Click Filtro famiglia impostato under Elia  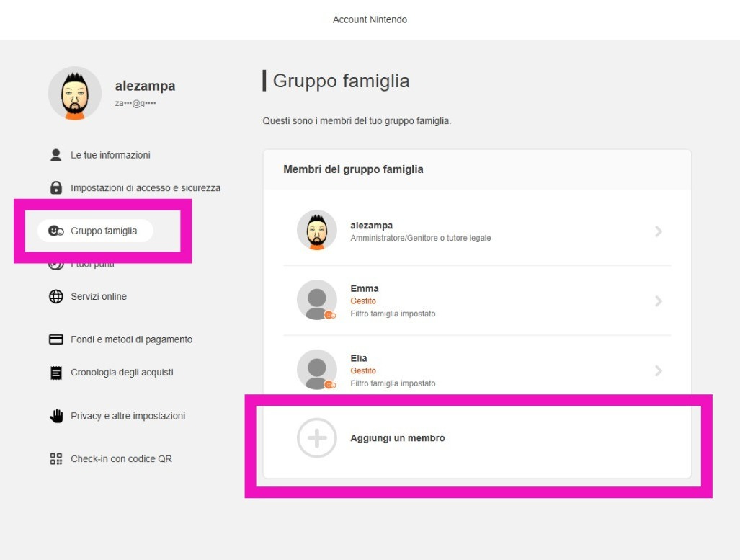(x=393, y=384)
